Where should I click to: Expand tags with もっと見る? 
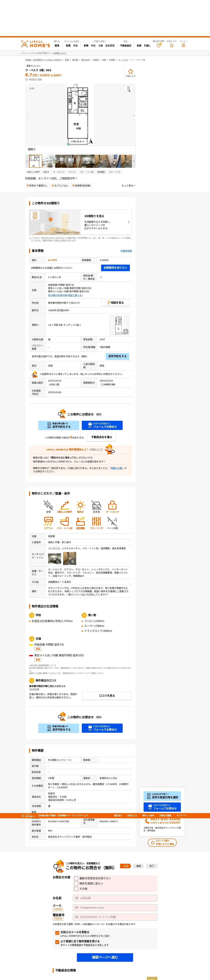coord(128,186)
